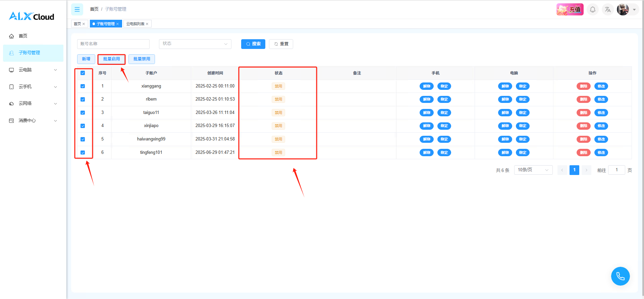The width and height of the screenshot is (644, 299).
Task: Click the language translation icon
Action: pos(607,9)
